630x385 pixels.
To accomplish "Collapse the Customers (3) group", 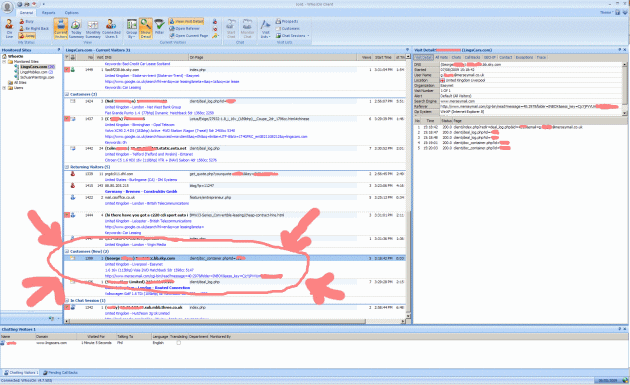I will point(67,94).
